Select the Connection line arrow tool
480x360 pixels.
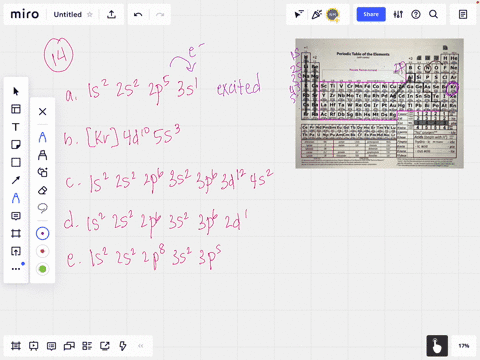tap(16, 180)
